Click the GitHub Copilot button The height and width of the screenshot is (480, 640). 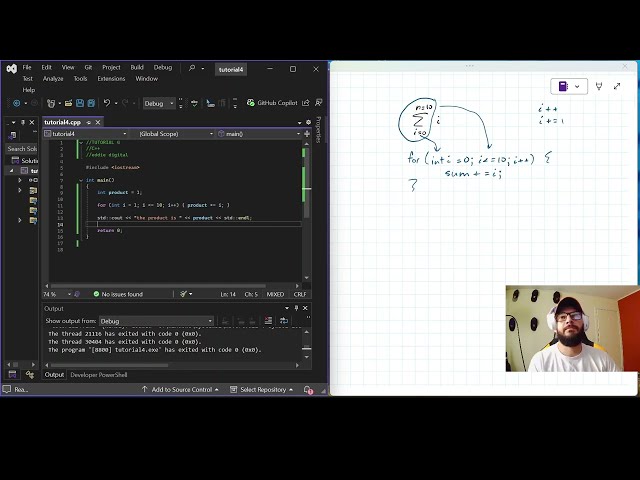click(x=272, y=103)
